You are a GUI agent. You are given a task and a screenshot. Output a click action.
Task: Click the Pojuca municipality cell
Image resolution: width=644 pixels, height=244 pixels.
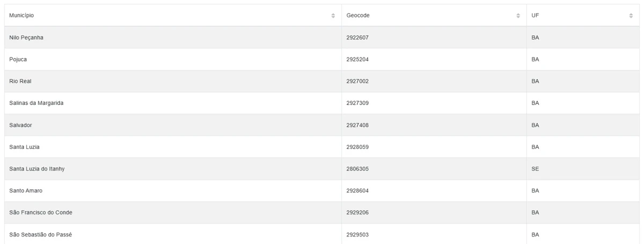18,60
